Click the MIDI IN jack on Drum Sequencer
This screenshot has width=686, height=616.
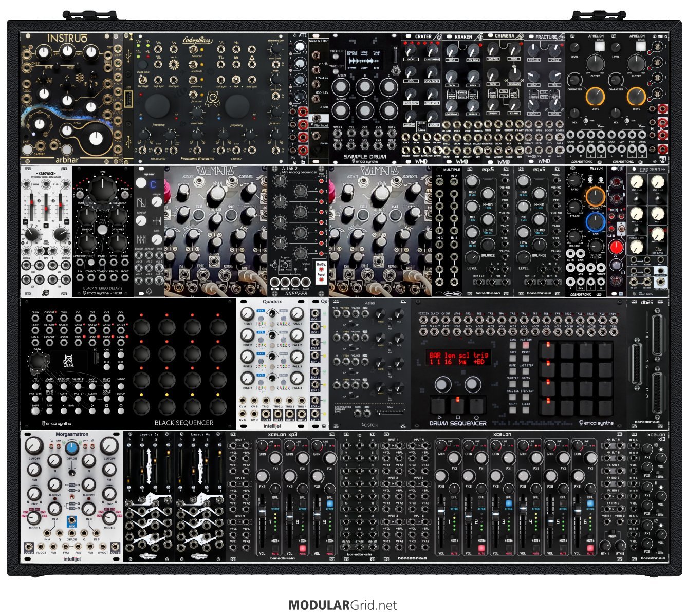tap(423, 320)
